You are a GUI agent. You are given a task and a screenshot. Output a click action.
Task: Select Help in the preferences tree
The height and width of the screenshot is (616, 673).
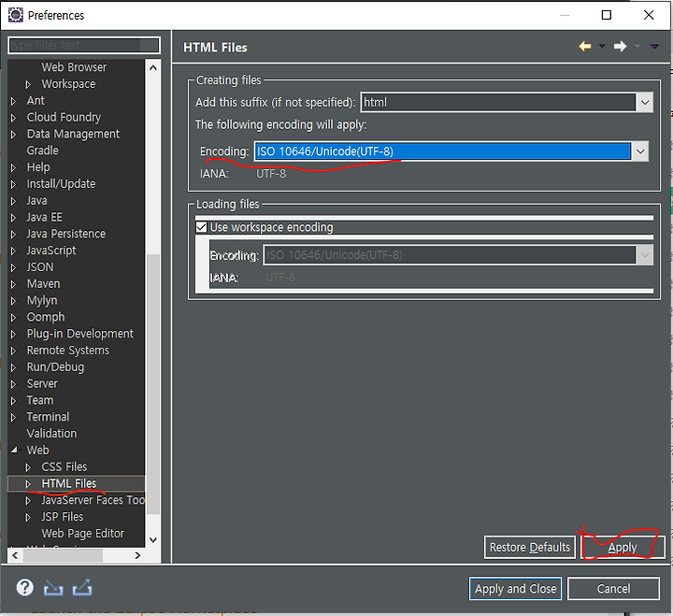pyautogui.click(x=38, y=167)
